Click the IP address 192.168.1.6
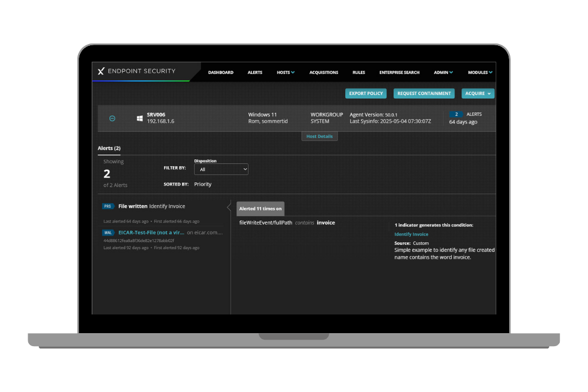The image size is (588, 392). [161, 122]
